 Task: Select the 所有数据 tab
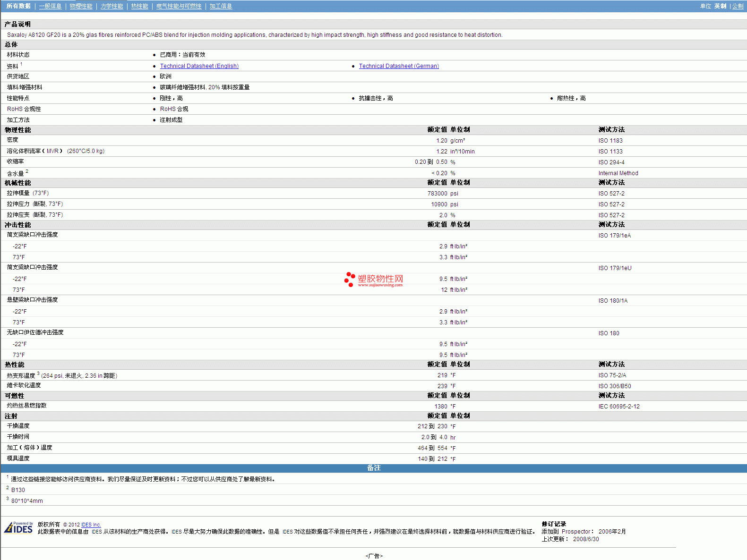point(18,6)
